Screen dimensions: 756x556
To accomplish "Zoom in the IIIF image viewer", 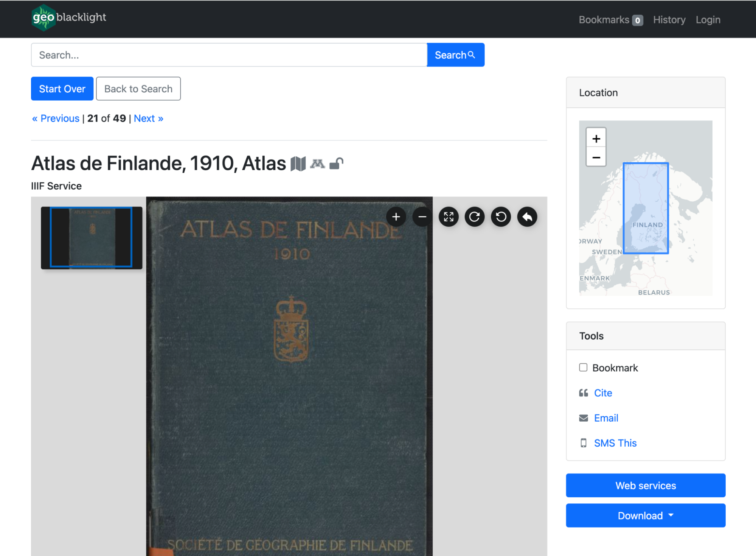I will [396, 217].
